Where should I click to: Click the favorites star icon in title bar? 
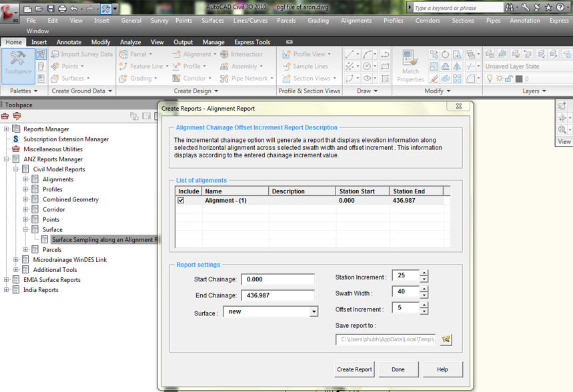[x=548, y=7]
